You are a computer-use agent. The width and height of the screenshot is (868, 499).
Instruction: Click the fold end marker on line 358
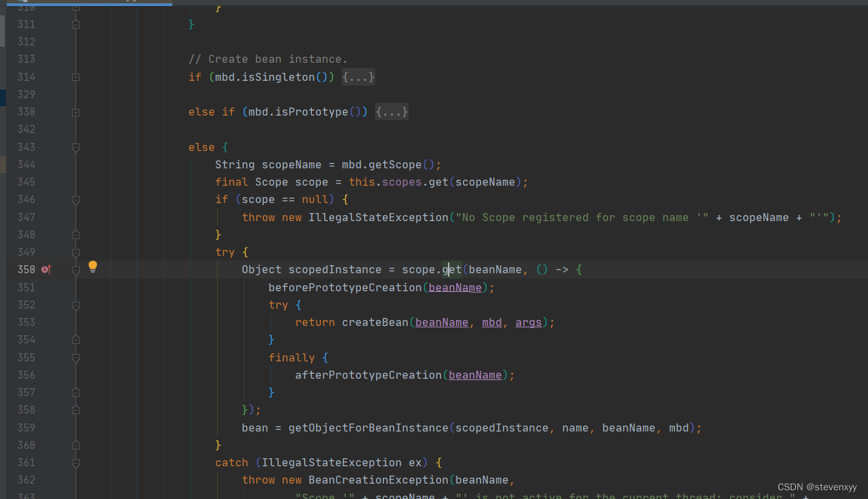(x=75, y=409)
